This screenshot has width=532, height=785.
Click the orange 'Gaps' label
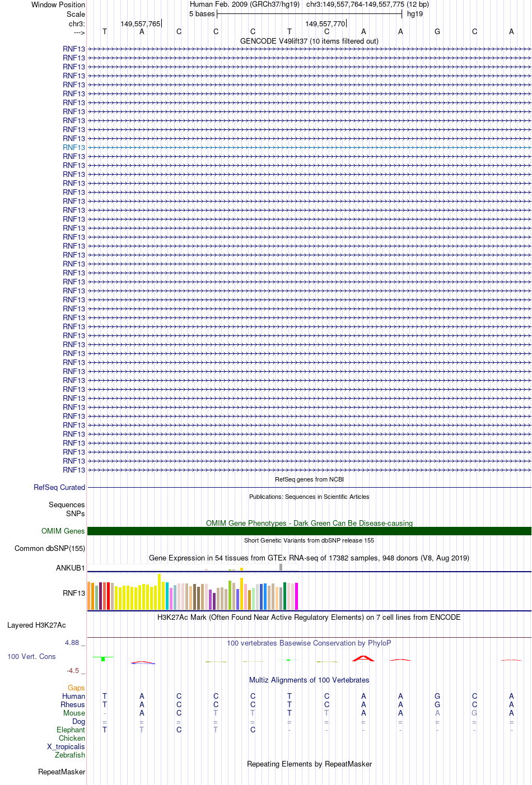tap(76, 688)
